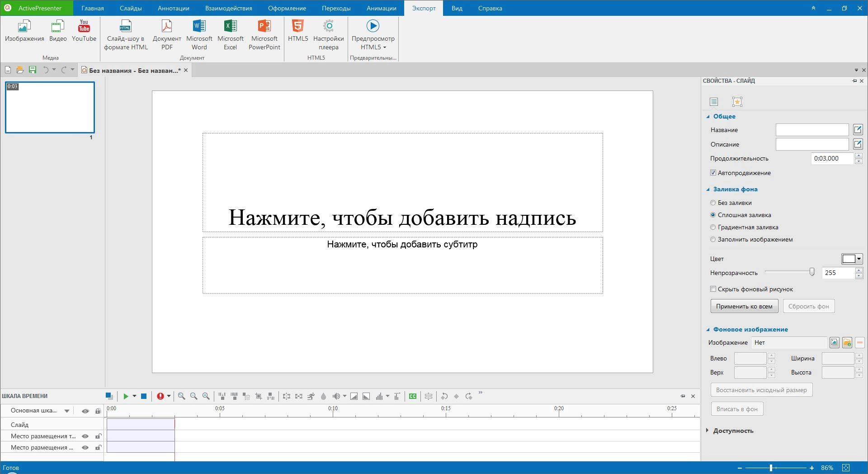Screen dimensions: 868x474
Task: Click the red record button on timeline
Action: [160, 396]
